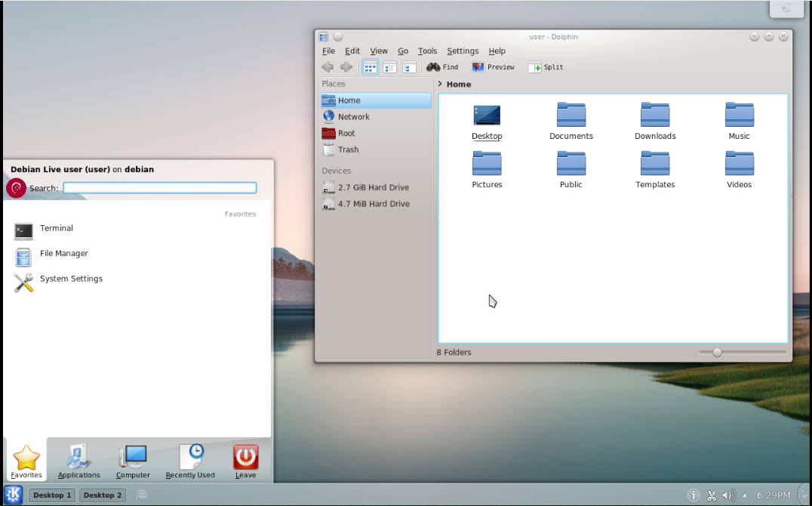Open the Tools menu

point(427,51)
